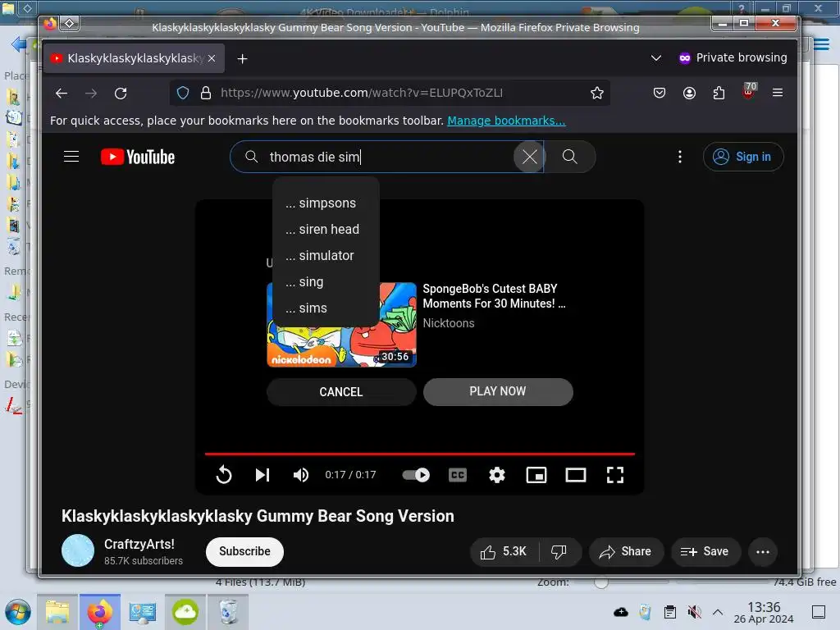This screenshot has width=840, height=630.
Task: Submit search with the magnifier button
Action: [x=569, y=157]
